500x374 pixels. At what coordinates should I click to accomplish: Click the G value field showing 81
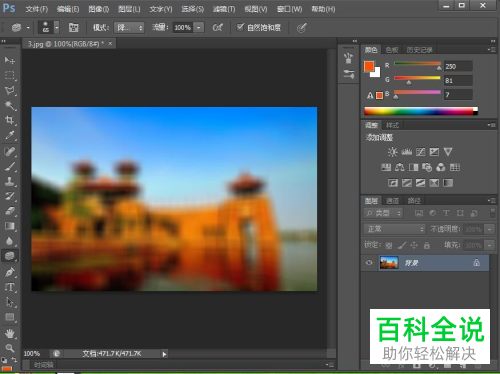tap(458, 80)
